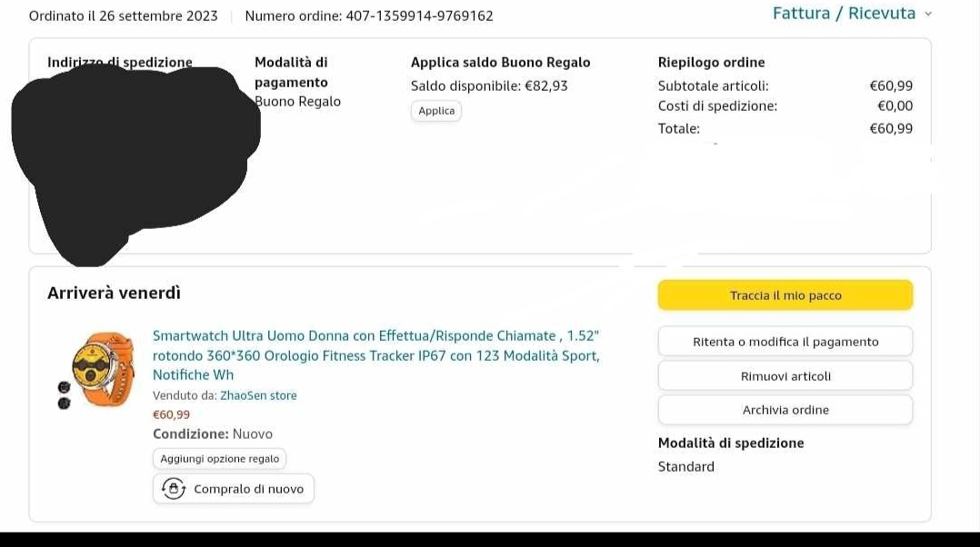Viewport: 980px width, 547px height.
Task: Click the Totale €60,99 amount
Action: [891, 129]
